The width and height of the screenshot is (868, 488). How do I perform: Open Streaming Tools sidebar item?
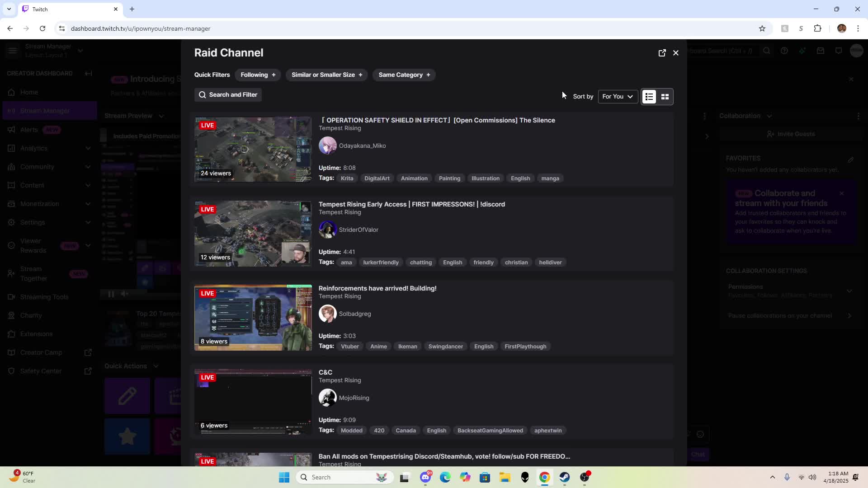click(50, 297)
